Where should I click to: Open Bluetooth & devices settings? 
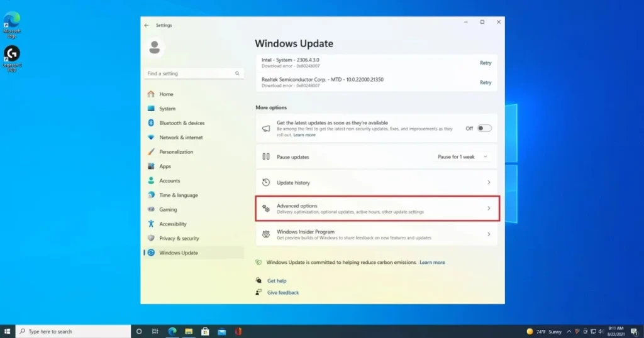193,123
